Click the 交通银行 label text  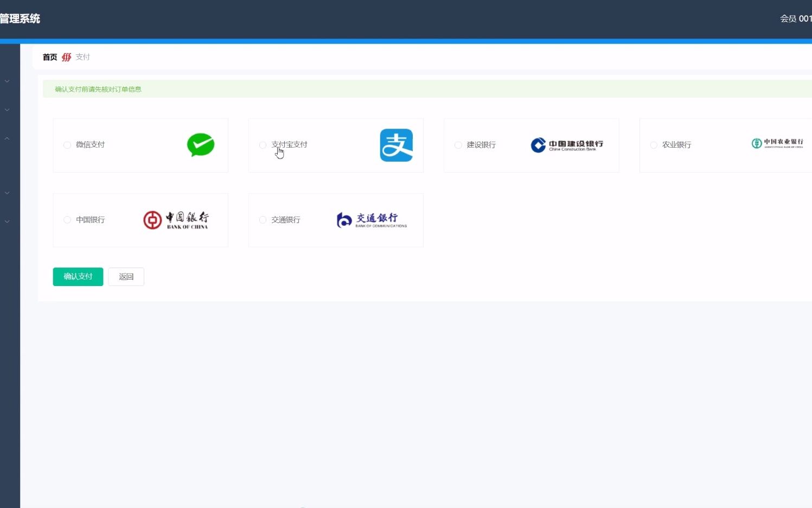pos(286,220)
